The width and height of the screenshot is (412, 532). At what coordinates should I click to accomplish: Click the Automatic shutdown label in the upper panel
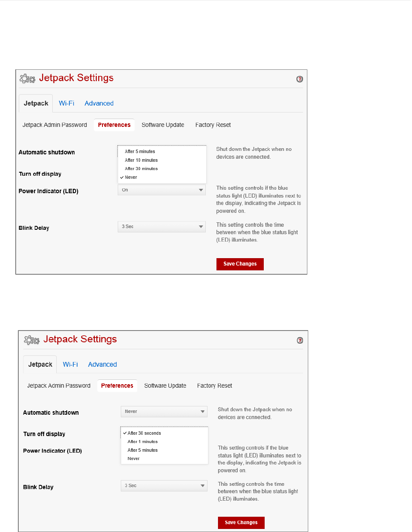[x=47, y=152]
